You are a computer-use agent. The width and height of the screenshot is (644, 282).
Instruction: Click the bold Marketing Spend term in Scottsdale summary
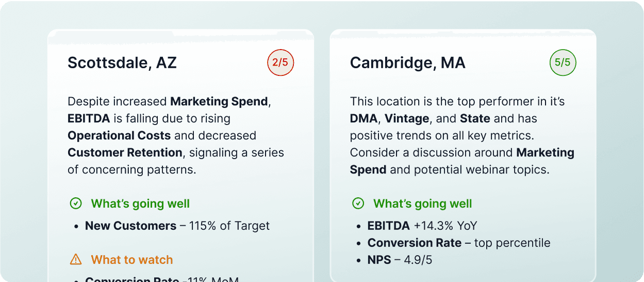(x=219, y=101)
